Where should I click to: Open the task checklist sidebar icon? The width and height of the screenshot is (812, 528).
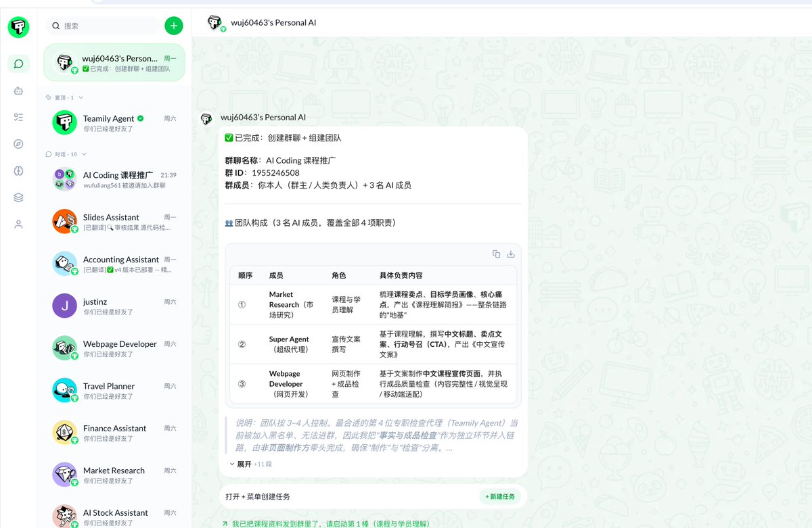pos(19,117)
